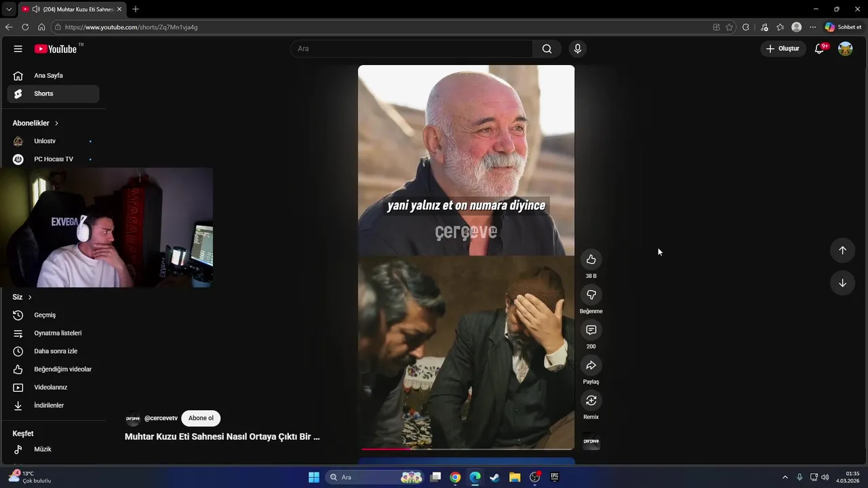
Task: Open browser favorites list
Action: [780, 27]
